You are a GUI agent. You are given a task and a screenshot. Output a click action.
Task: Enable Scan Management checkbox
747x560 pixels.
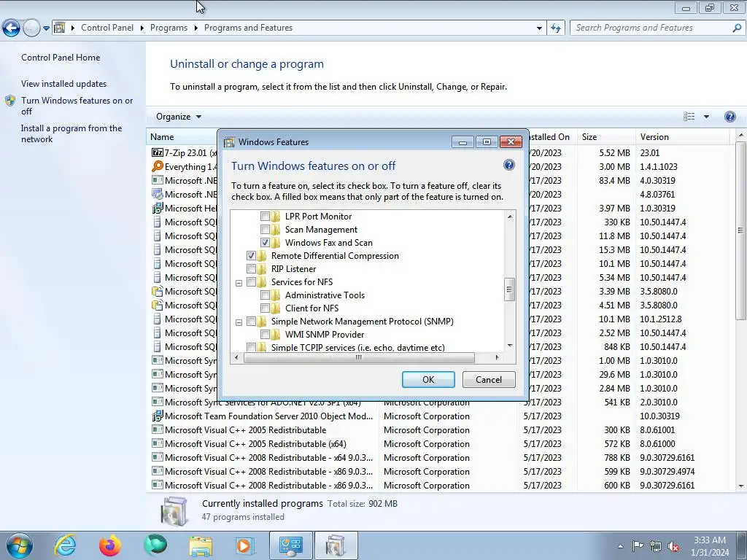(265, 230)
